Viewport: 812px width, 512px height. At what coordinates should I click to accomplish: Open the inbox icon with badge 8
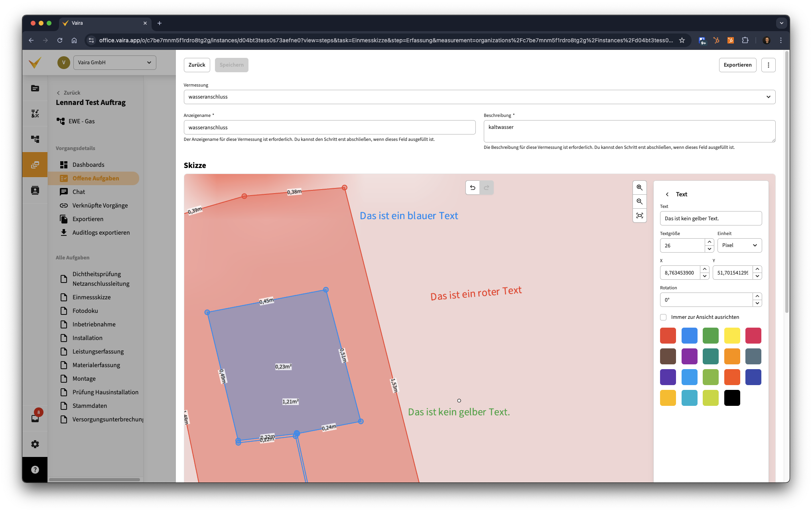coord(35,418)
